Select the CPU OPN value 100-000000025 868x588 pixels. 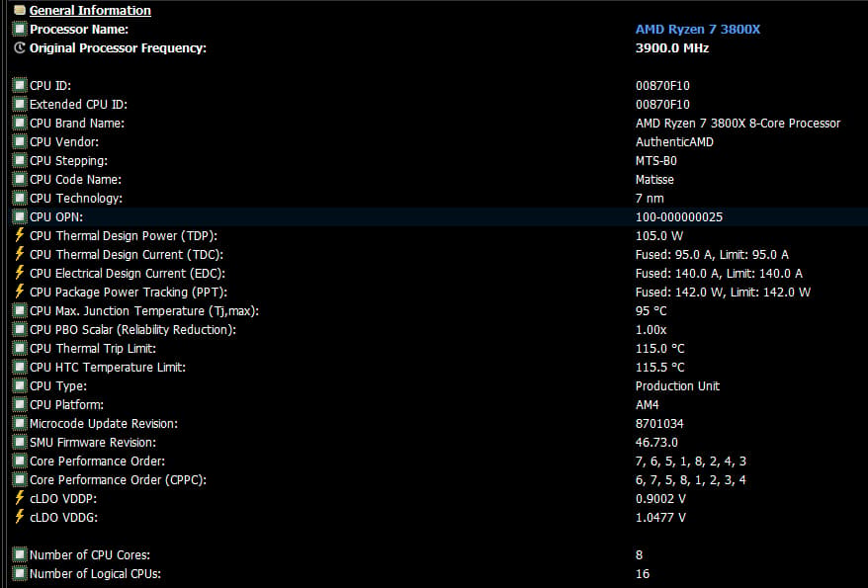679,217
